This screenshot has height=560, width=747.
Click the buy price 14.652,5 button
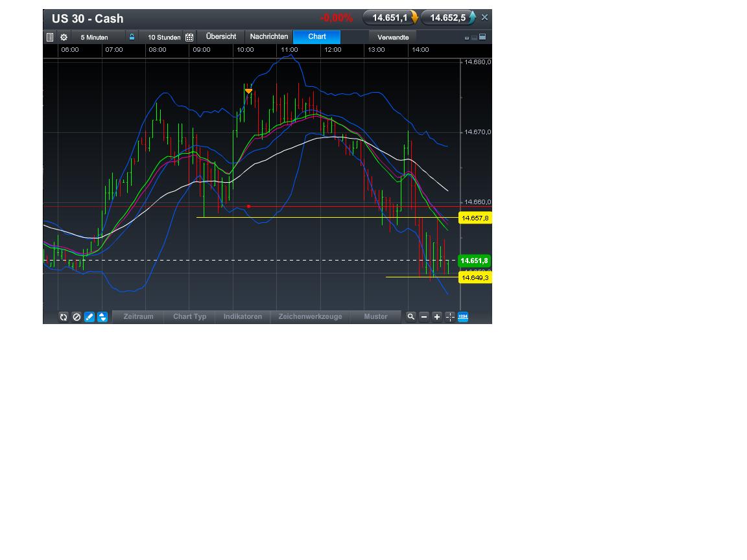coord(448,17)
